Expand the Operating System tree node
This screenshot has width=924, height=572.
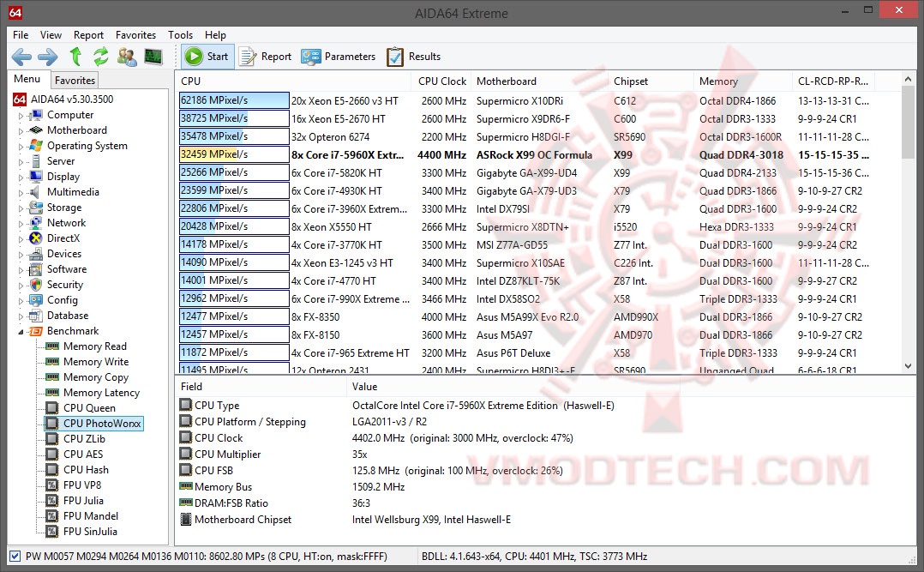point(21,147)
